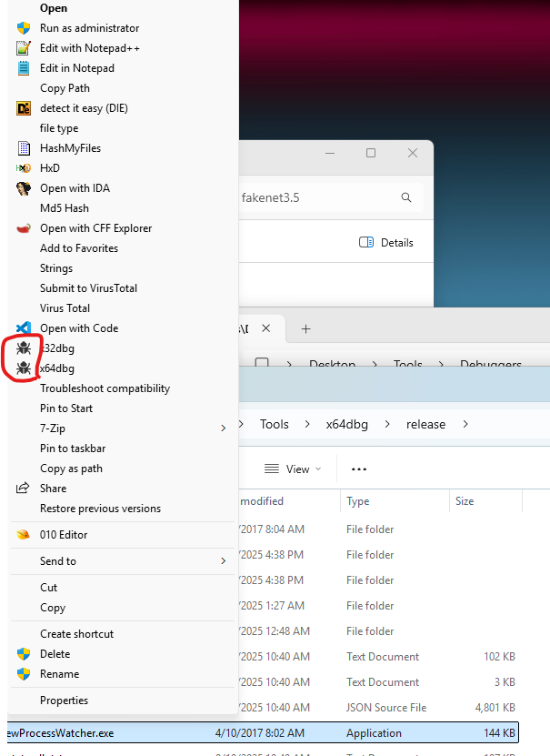Viewport: 550px width, 756px height.
Task: Close the current Explorer tab
Action: (265, 328)
